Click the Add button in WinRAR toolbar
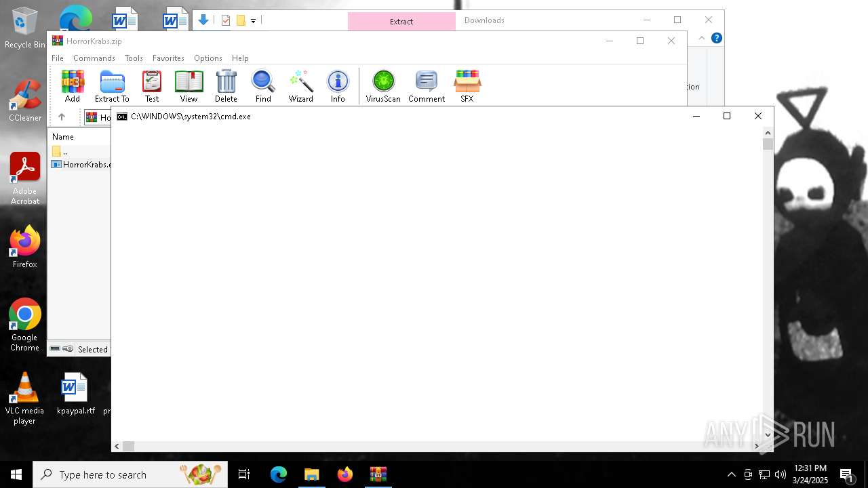 point(73,86)
